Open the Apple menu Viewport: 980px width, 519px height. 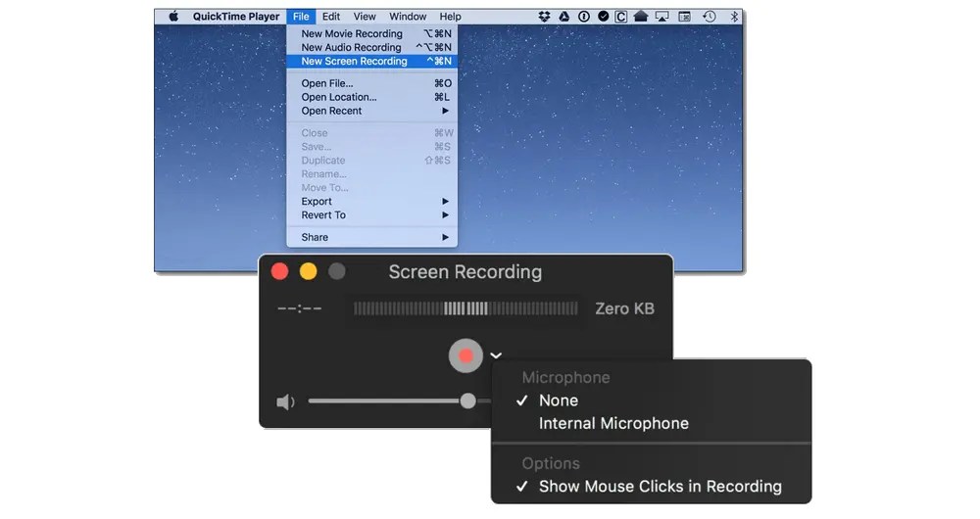coord(173,17)
